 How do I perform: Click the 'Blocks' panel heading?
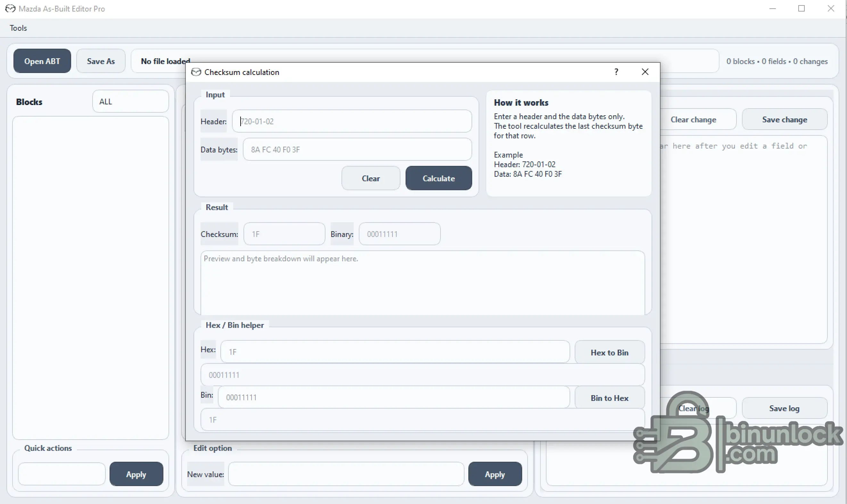[29, 102]
